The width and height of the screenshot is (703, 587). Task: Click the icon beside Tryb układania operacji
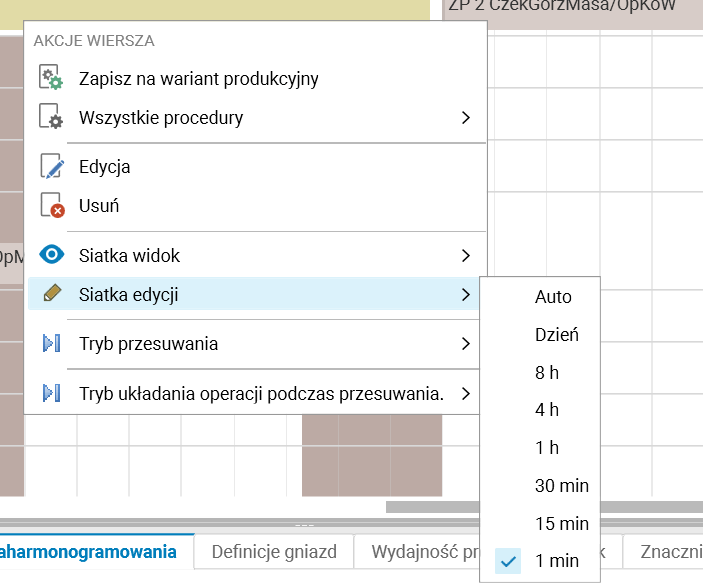(51, 393)
